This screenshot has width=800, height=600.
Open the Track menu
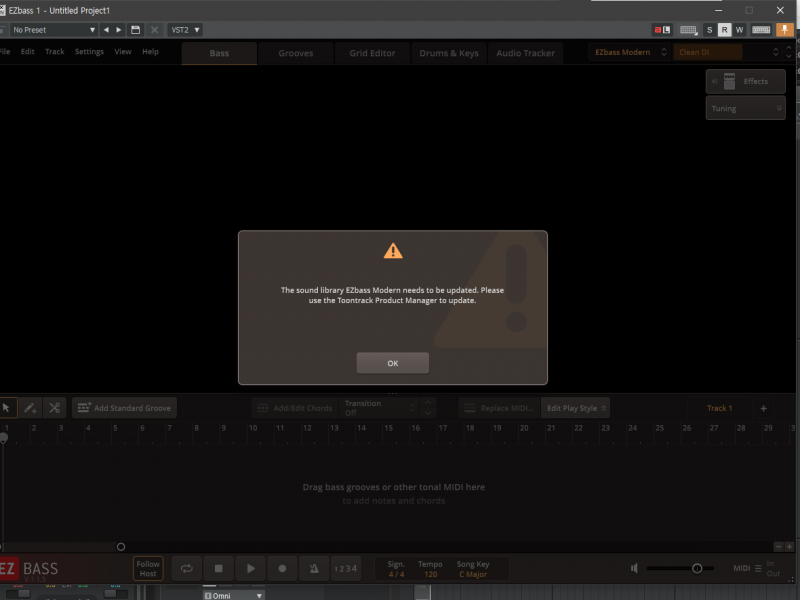[x=55, y=52]
